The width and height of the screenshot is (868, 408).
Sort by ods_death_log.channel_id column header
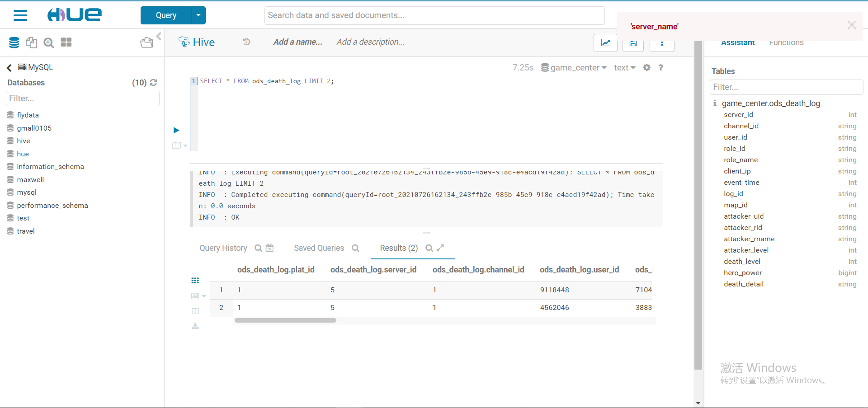pyautogui.click(x=478, y=270)
